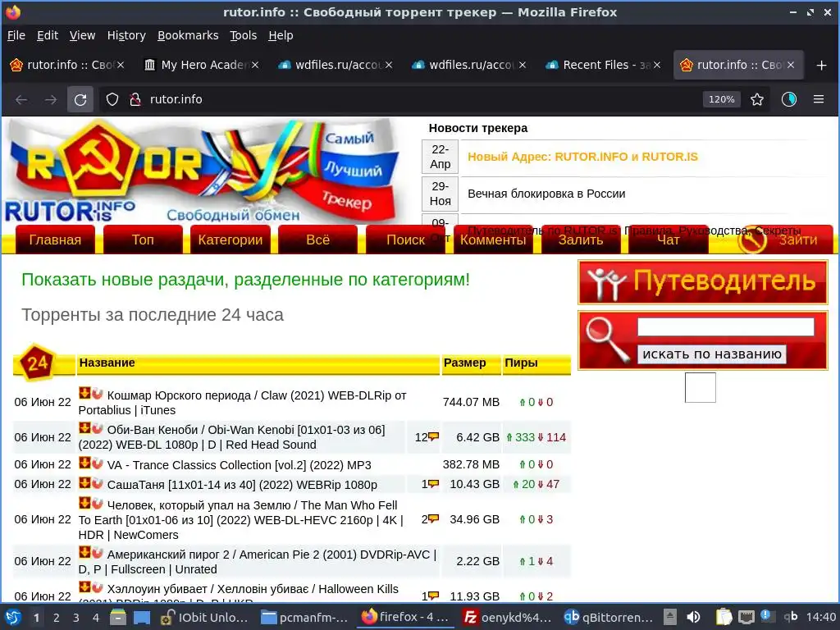
Task: Focus the torrent search text field
Action: [x=726, y=326]
